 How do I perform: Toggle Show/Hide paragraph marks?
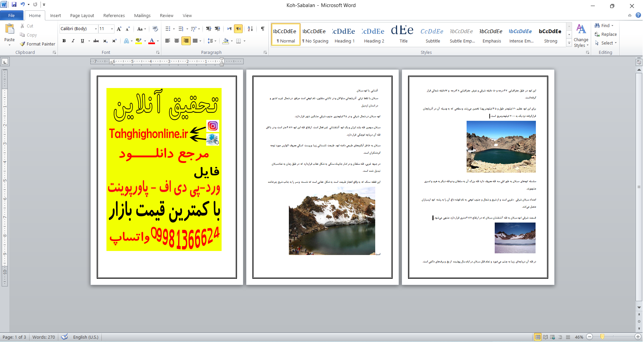coord(263,29)
